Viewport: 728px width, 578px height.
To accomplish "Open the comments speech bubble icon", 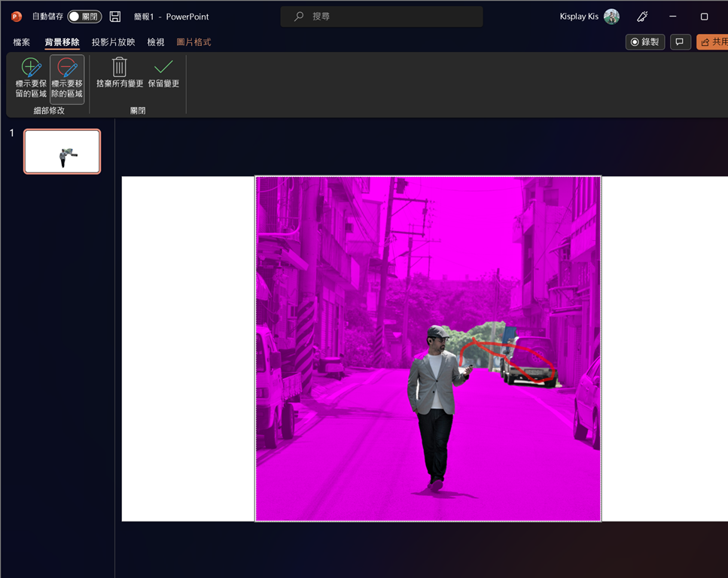I will click(x=679, y=42).
